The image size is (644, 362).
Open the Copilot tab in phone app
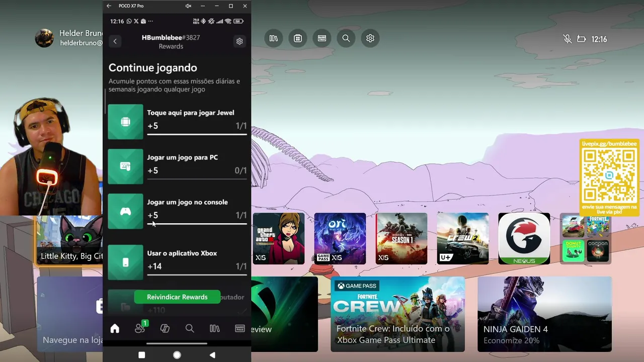(165, 328)
